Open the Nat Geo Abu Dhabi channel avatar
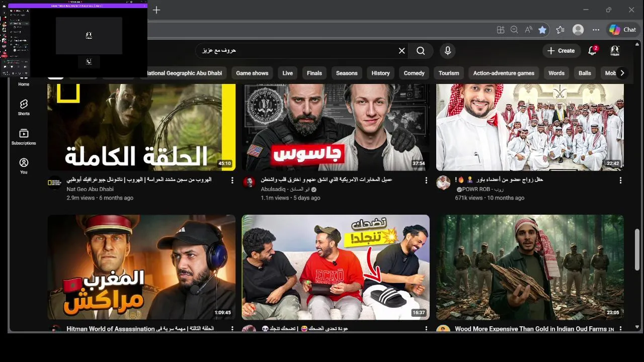 [x=55, y=183]
